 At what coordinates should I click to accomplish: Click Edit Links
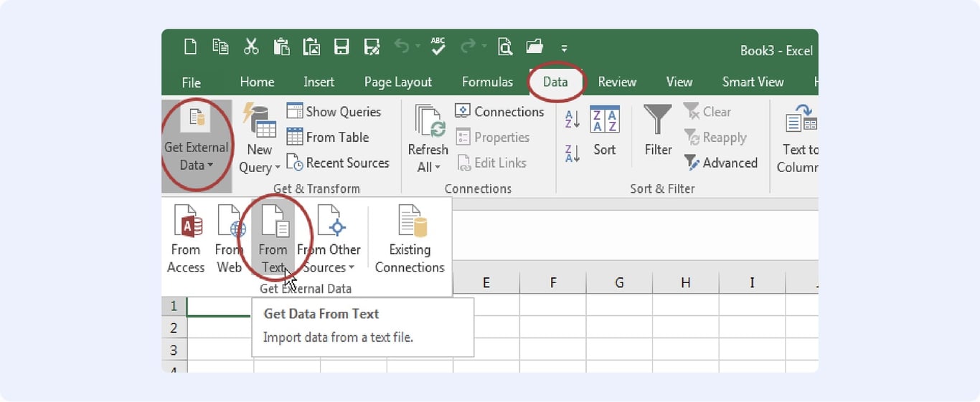pyautogui.click(x=491, y=163)
